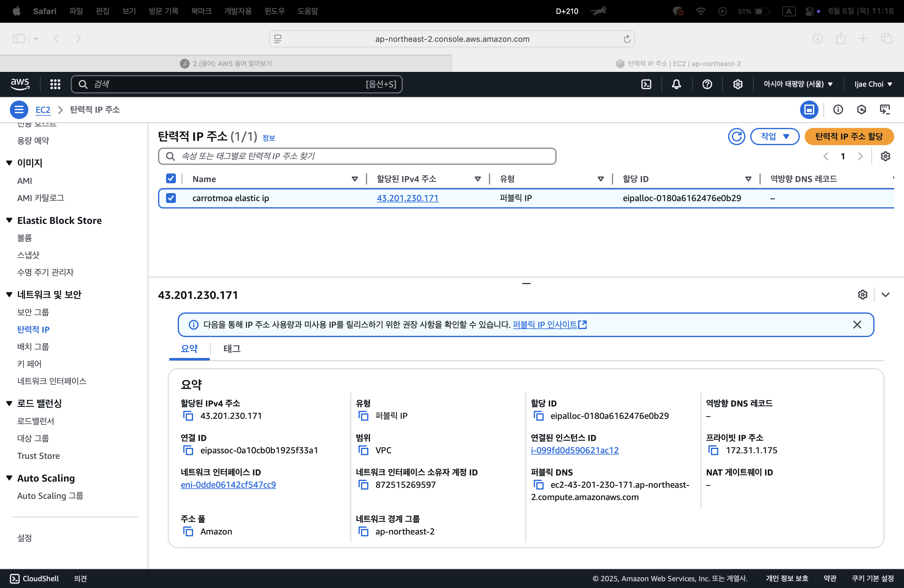Open 키 페어 in the sidebar

pos(29,364)
